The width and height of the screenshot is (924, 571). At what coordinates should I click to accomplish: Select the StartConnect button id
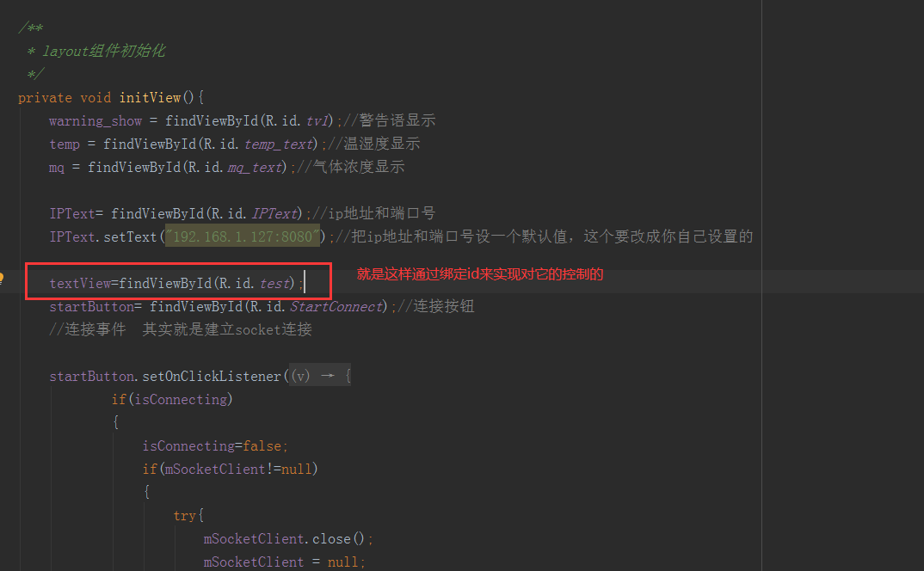[335, 305]
